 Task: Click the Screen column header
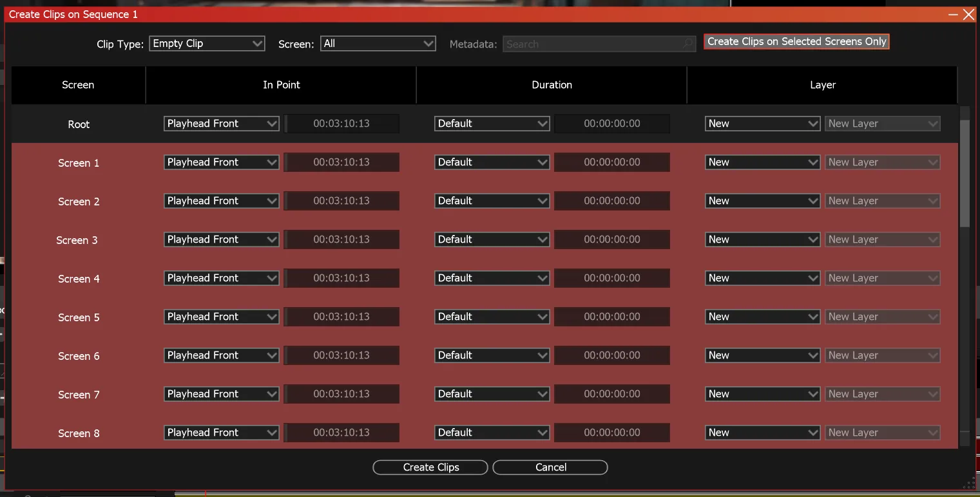pos(78,85)
